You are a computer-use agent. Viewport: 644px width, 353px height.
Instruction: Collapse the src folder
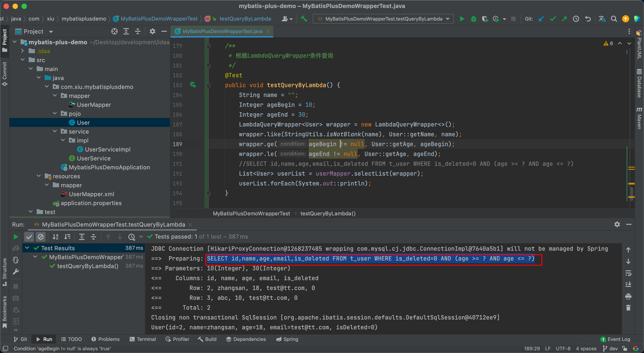(x=23, y=60)
